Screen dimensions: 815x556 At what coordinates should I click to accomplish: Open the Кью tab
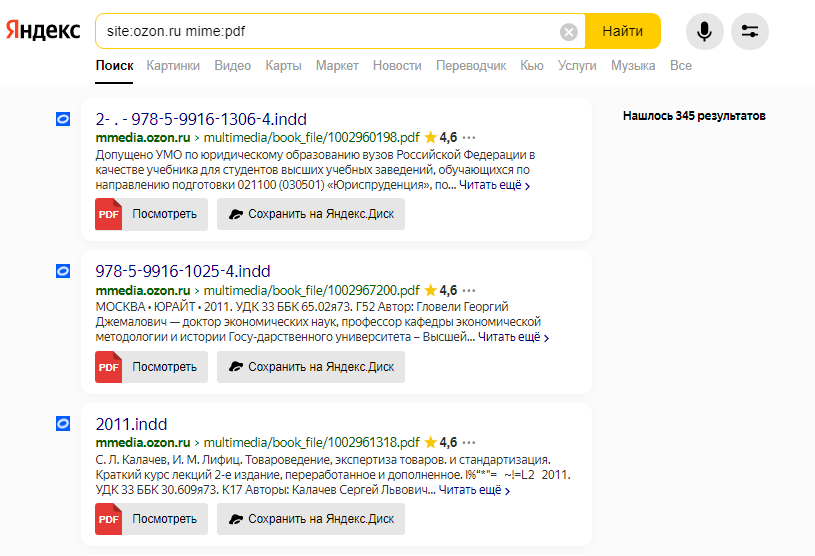[x=532, y=65]
